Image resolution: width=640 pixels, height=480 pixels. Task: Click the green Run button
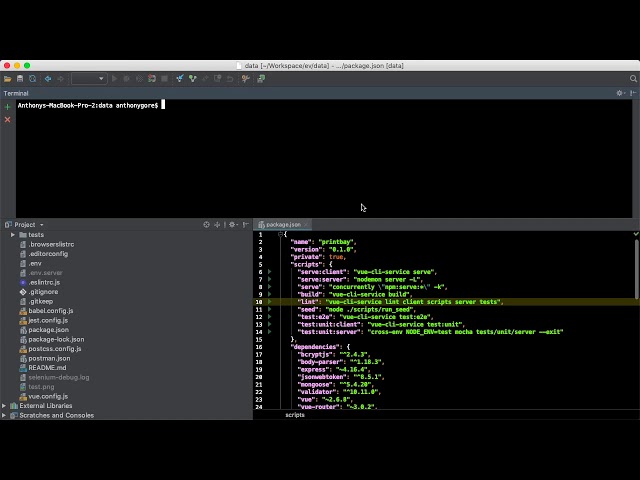115,79
